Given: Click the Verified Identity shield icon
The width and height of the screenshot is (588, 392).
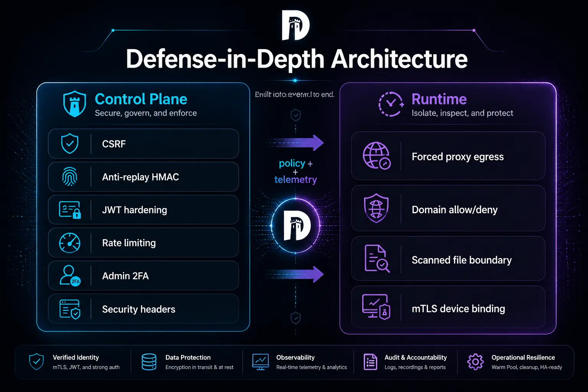Looking at the screenshot, I should 36,362.
